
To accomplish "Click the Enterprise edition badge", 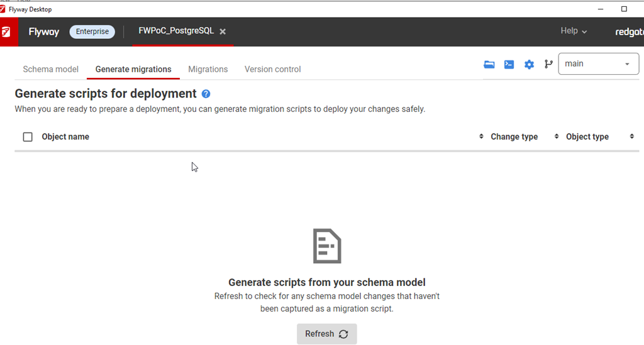I will point(92,31).
